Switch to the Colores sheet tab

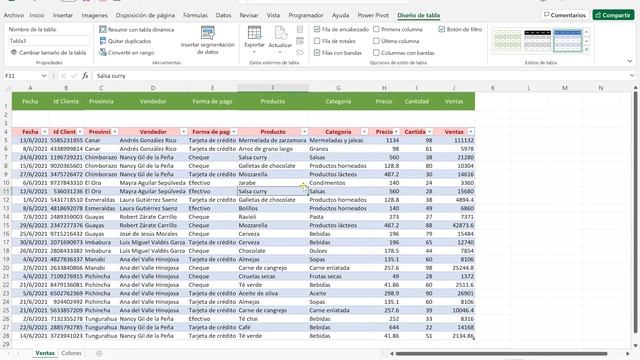coord(71,353)
